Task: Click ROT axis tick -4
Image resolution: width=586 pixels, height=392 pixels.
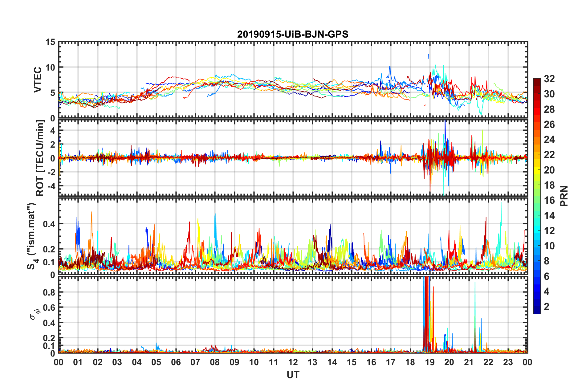Action: point(51,186)
